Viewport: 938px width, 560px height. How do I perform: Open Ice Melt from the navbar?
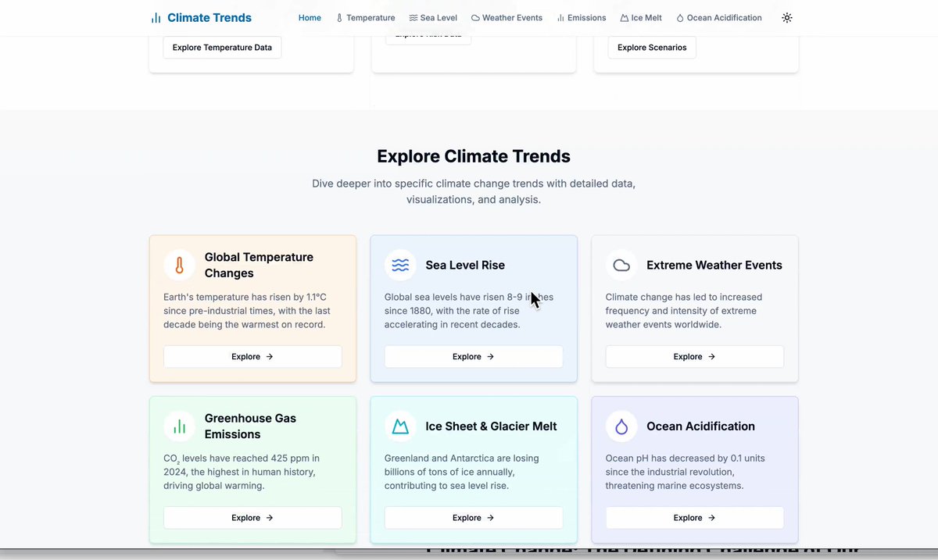[x=640, y=18]
